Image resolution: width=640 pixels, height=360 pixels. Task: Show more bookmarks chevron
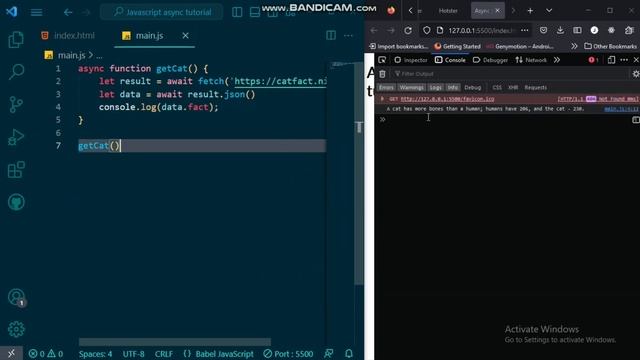click(x=574, y=47)
